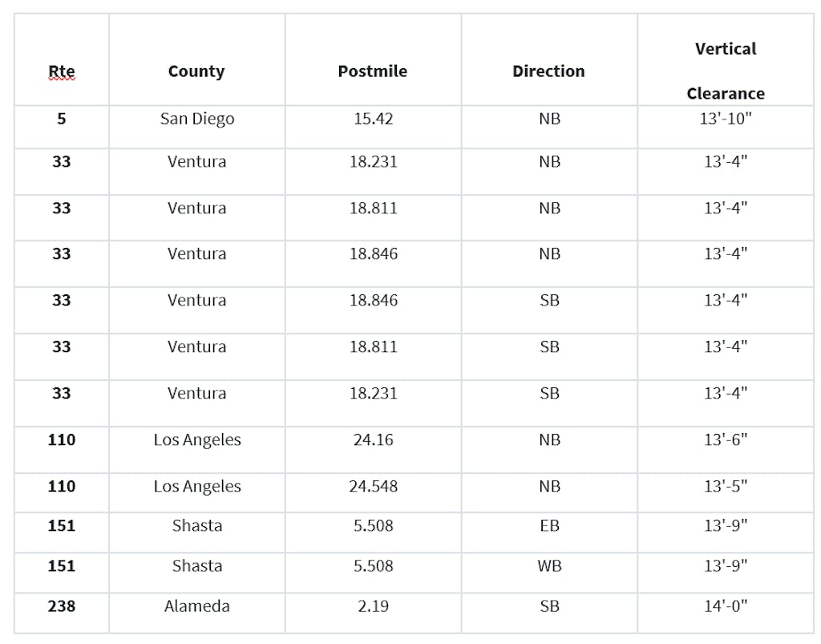This screenshot has height=644, width=821.
Task: Click the WB direction cell
Action: pos(550,566)
